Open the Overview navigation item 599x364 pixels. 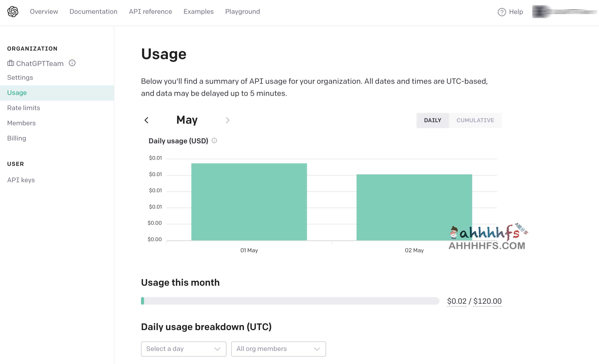pyautogui.click(x=44, y=12)
